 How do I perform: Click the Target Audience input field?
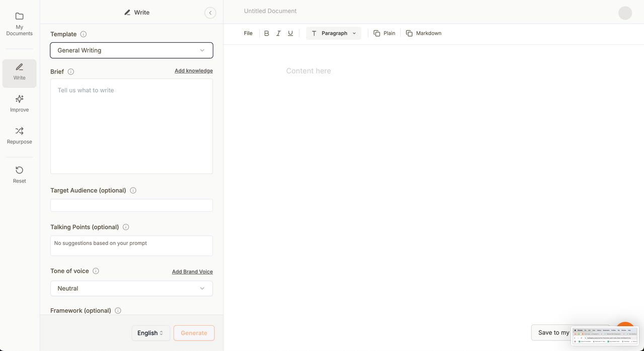click(131, 205)
